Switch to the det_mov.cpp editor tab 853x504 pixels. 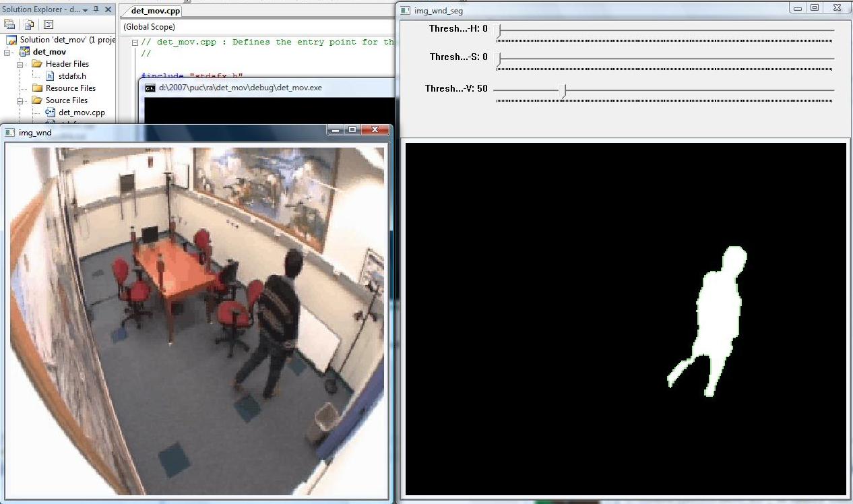tap(155, 11)
